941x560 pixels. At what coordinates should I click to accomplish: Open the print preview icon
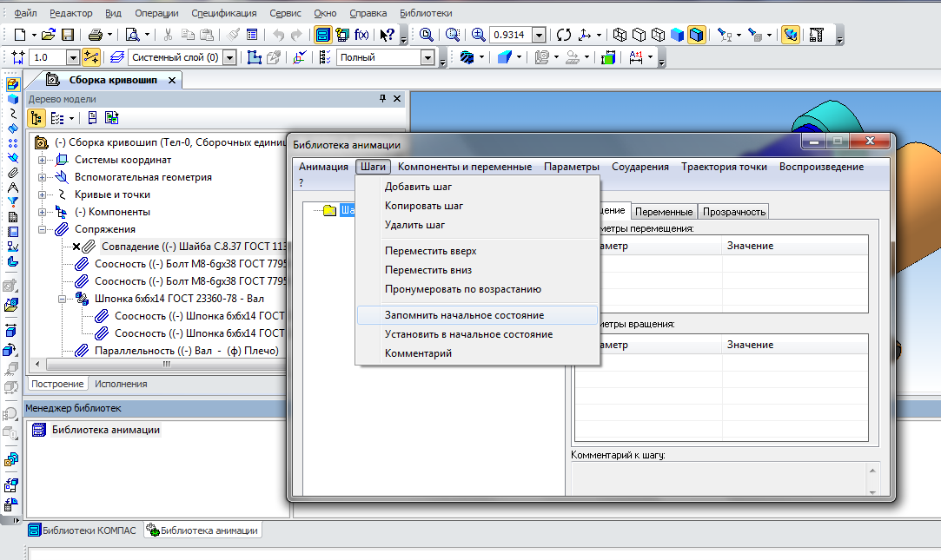pyautogui.click(x=132, y=35)
